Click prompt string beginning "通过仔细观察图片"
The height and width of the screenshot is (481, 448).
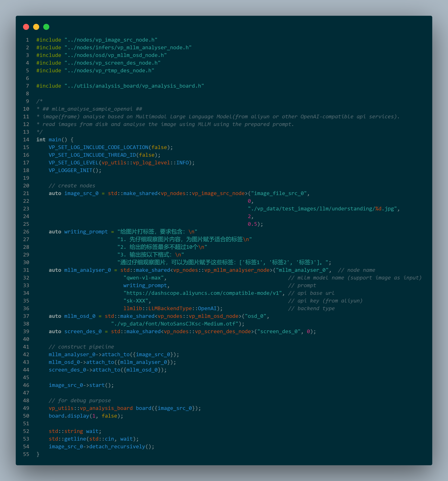click(223, 262)
